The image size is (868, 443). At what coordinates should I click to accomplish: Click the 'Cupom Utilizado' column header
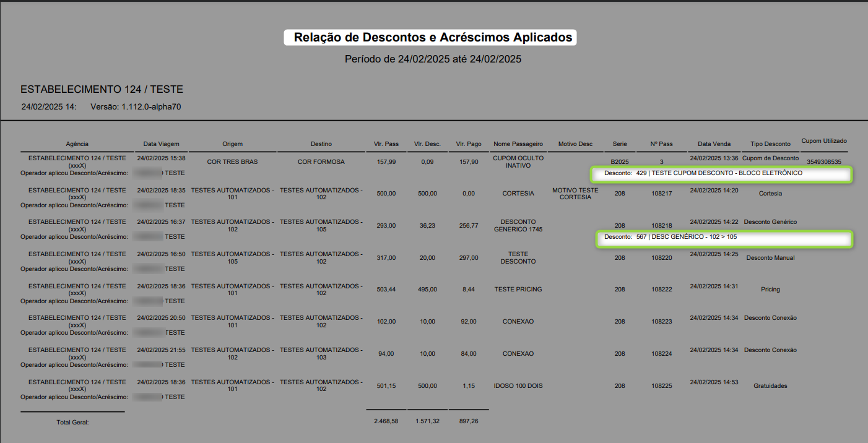[x=824, y=141]
